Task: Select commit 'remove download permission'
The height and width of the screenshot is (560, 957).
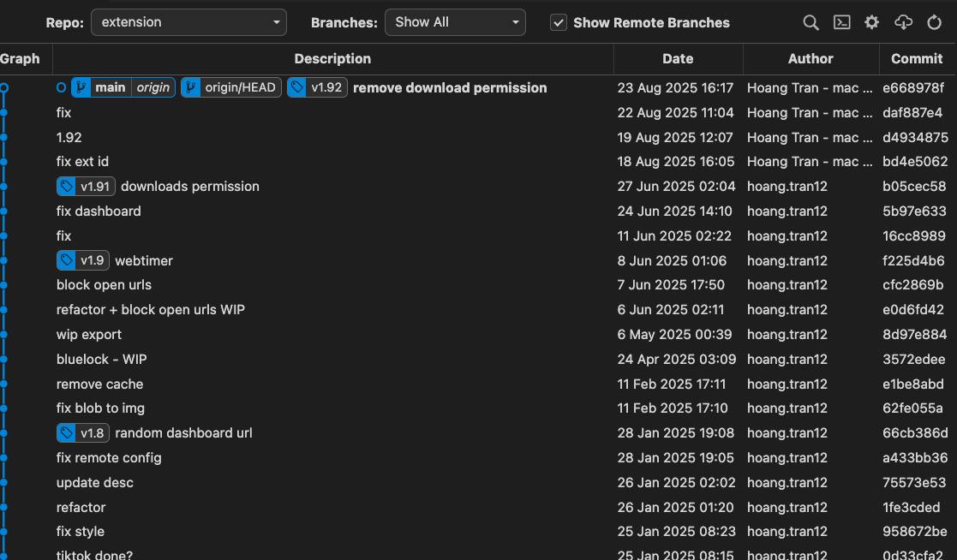Action: (450, 88)
